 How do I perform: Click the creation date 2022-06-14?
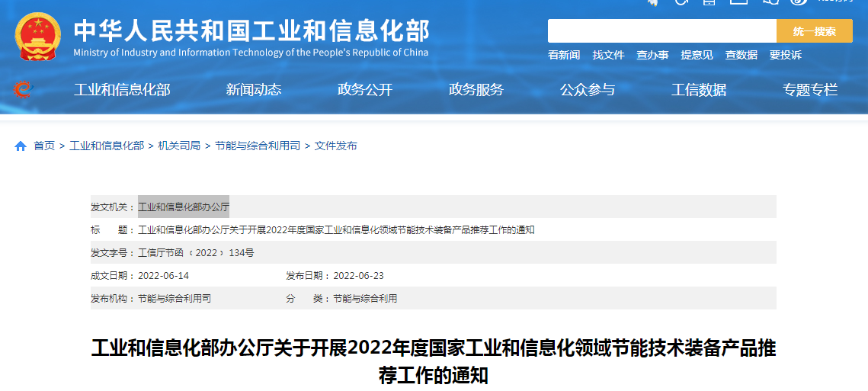point(163,275)
